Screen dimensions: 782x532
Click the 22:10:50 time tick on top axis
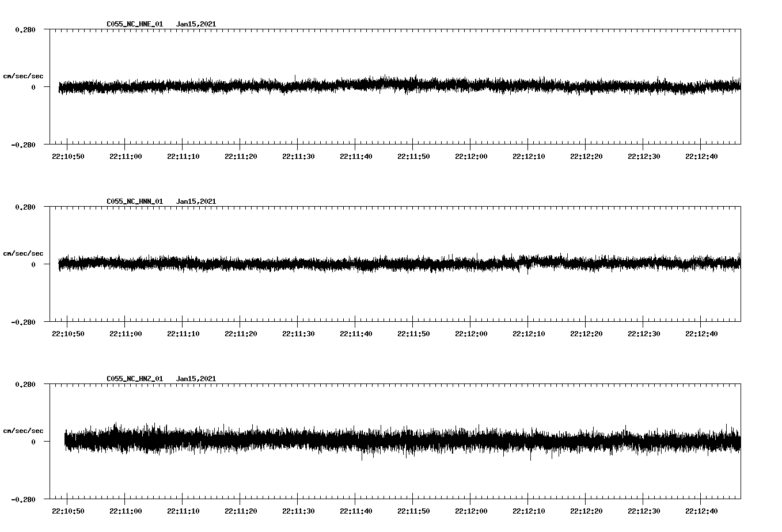click(x=67, y=155)
